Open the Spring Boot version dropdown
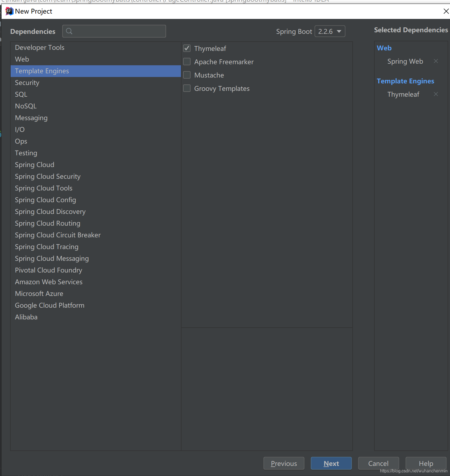This screenshot has width=450, height=476. 330,31
